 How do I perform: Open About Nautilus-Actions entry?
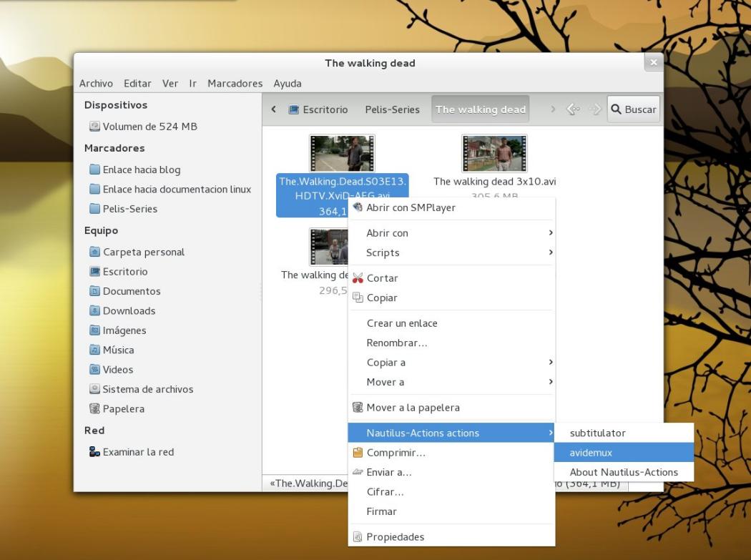pos(624,472)
